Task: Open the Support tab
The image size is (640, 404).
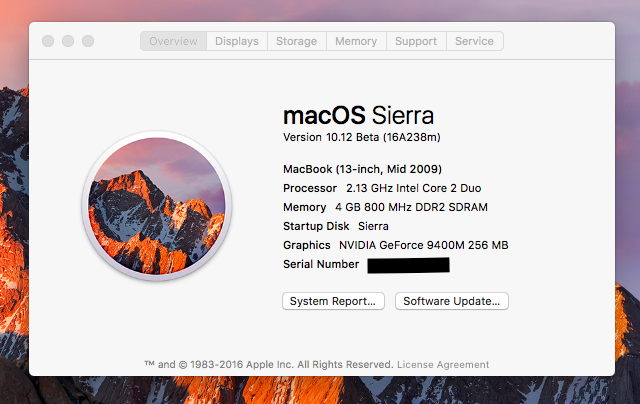Action: point(416,41)
